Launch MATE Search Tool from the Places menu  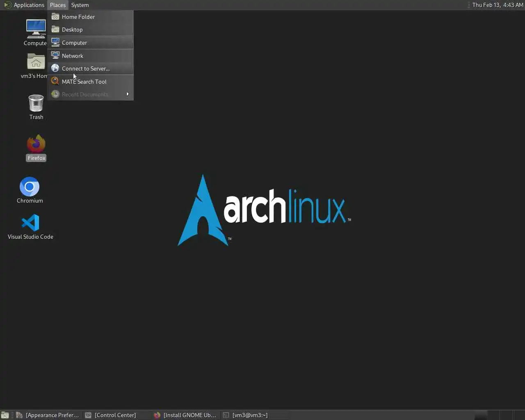(x=91, y=82)
